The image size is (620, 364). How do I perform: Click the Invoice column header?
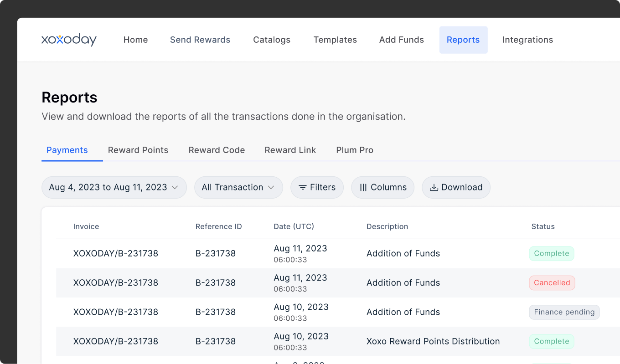click(x=86, y=226)
